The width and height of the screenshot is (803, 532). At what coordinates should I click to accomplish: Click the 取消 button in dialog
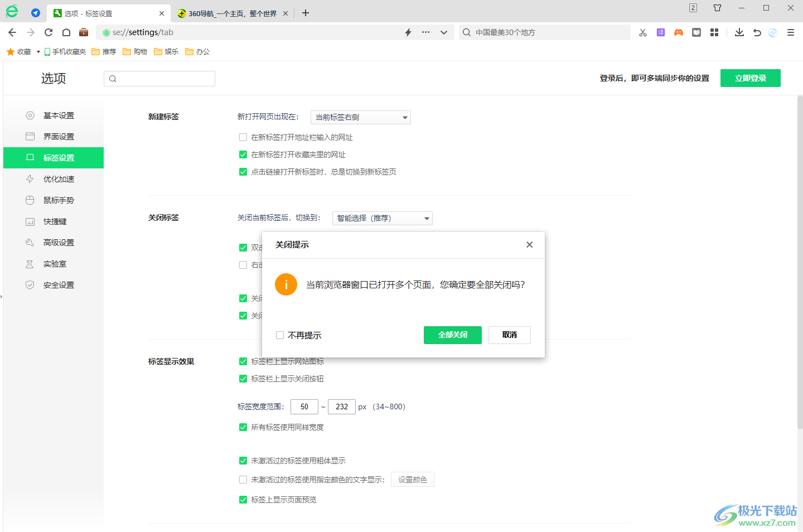click(510, 335)
